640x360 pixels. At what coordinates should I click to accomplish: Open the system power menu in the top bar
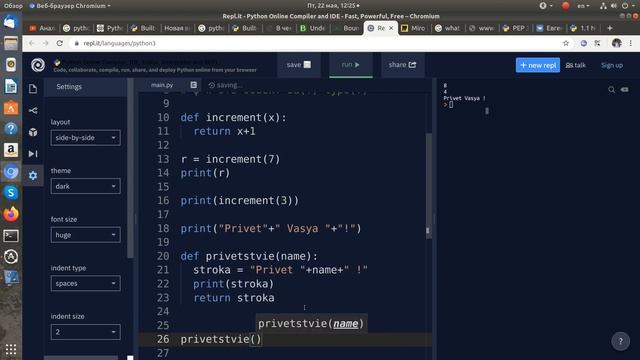627,6
